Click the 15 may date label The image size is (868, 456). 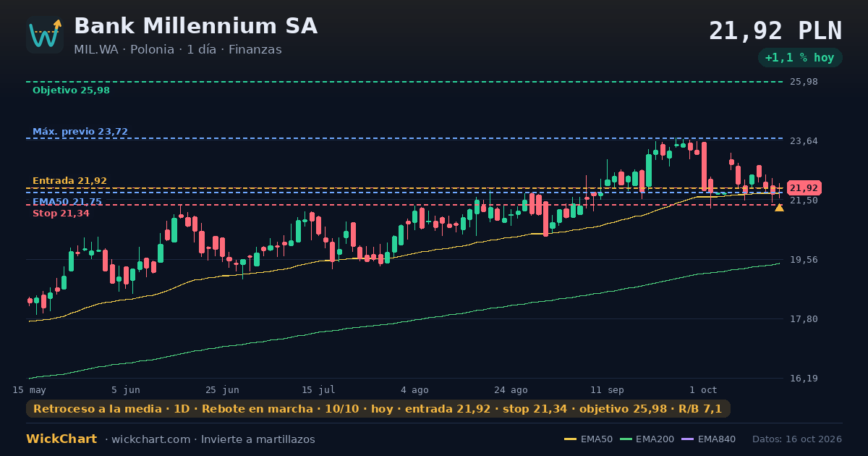(x=29, y=390)
